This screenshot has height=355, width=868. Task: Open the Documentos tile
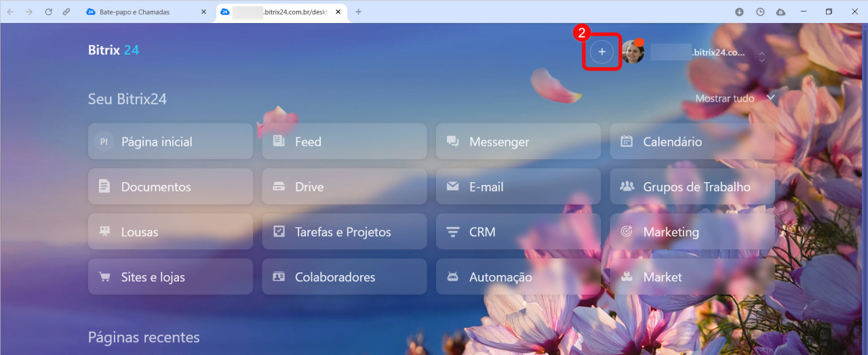(170, 186)
